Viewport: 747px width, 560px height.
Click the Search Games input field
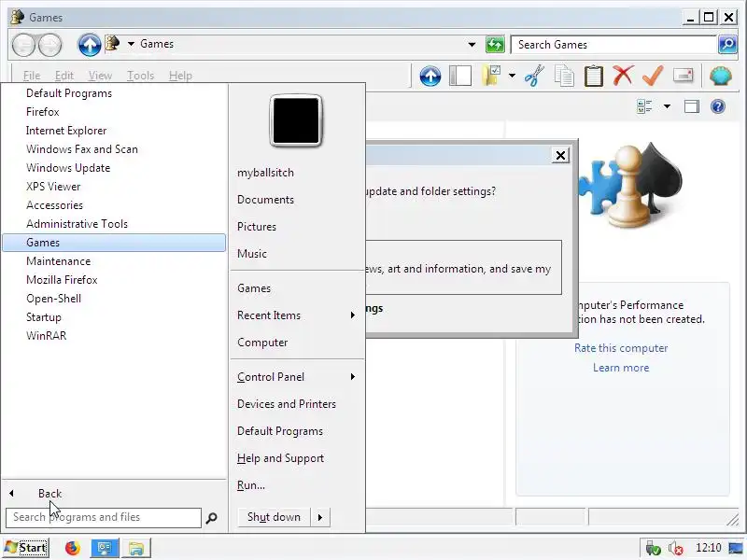(613, 45)
